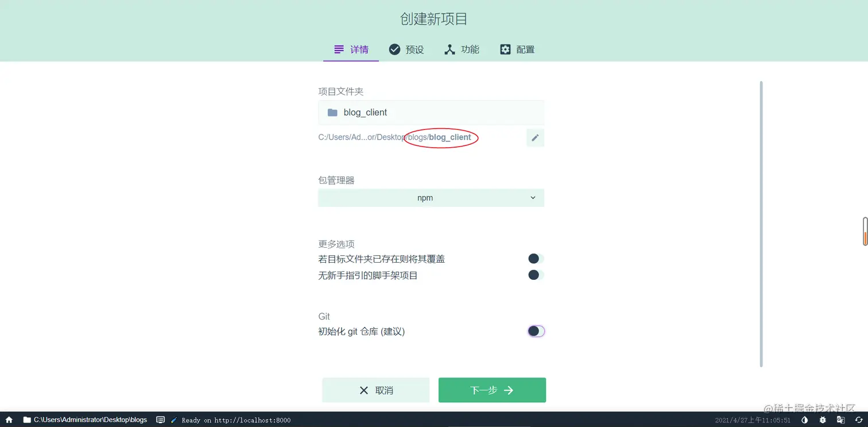Click the folder icon inside the blog_client field
The image size is (868, 427).
[332, 112]
